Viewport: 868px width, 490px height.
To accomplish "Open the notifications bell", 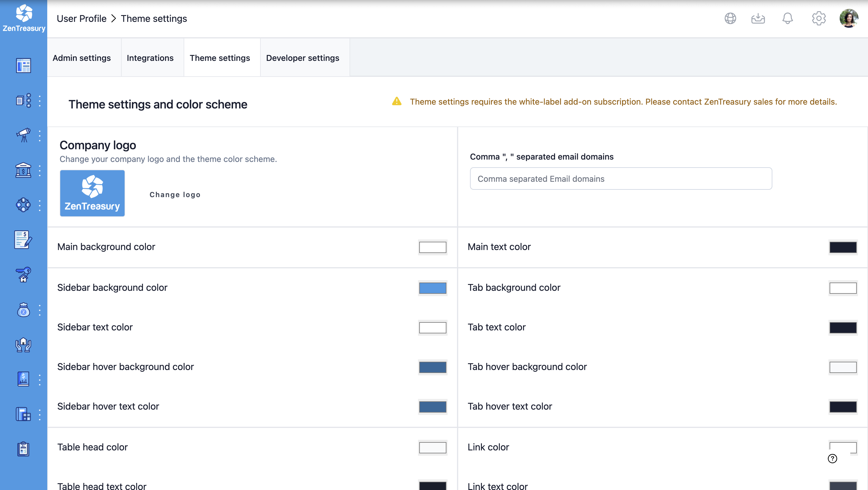I will click(x=787, y=18).
